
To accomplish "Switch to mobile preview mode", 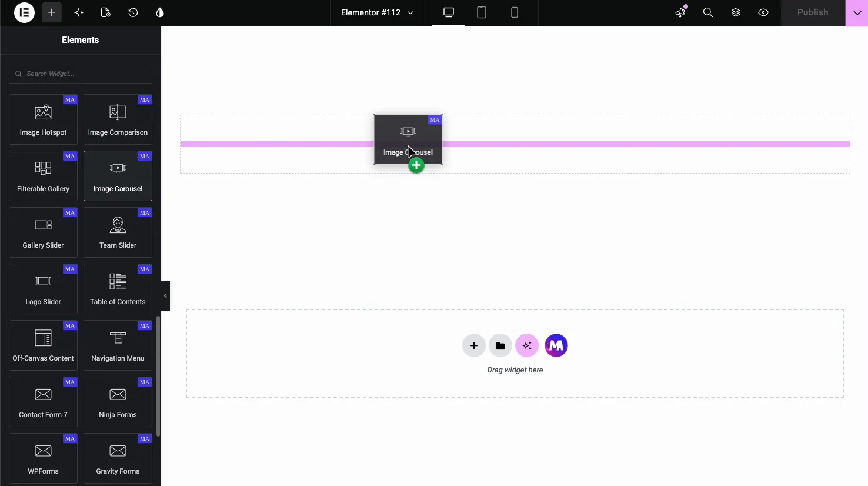I will pyautogui.click(x=515, y=12).
